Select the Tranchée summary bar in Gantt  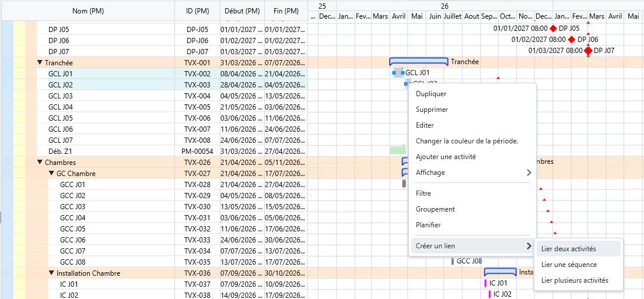(x=418, y=61)
